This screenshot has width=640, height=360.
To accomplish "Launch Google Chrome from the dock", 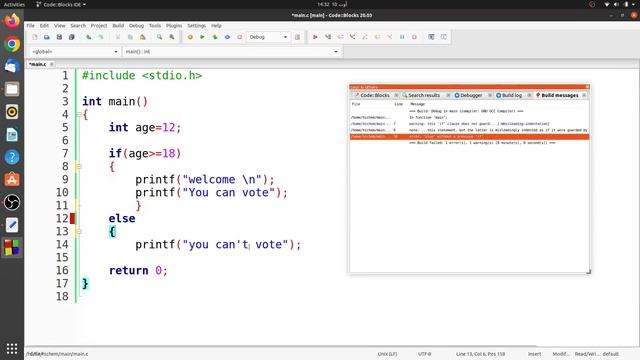I will pyautogui.click(x=12, y=44).
